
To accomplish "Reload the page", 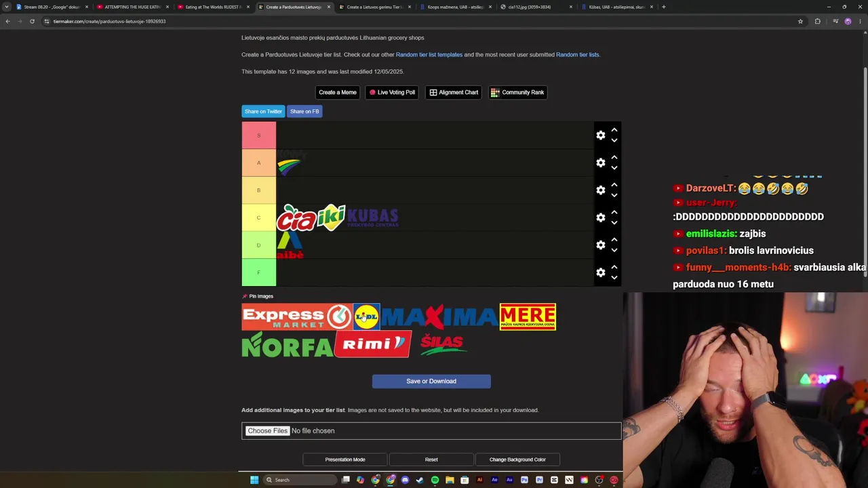I will point(32,21).
